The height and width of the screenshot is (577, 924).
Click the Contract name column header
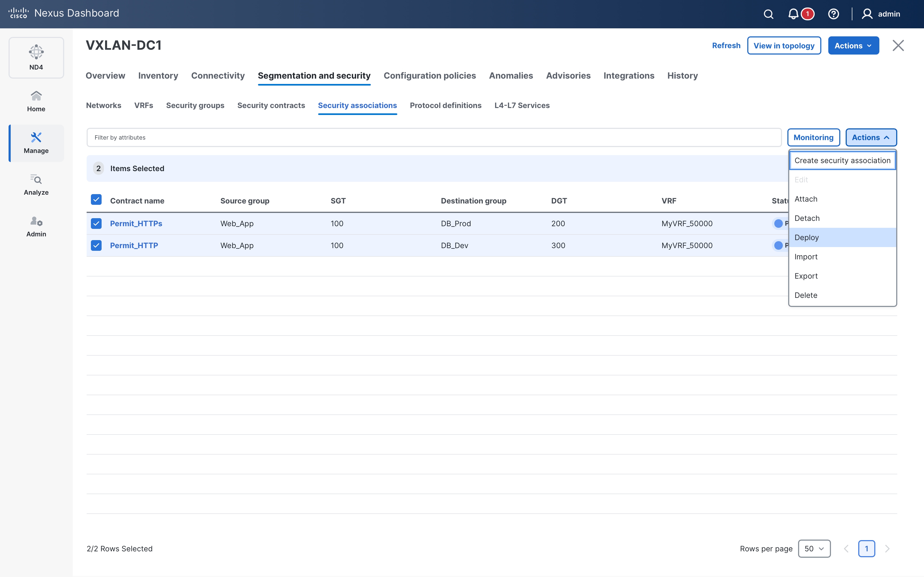[x=137, y=201]
